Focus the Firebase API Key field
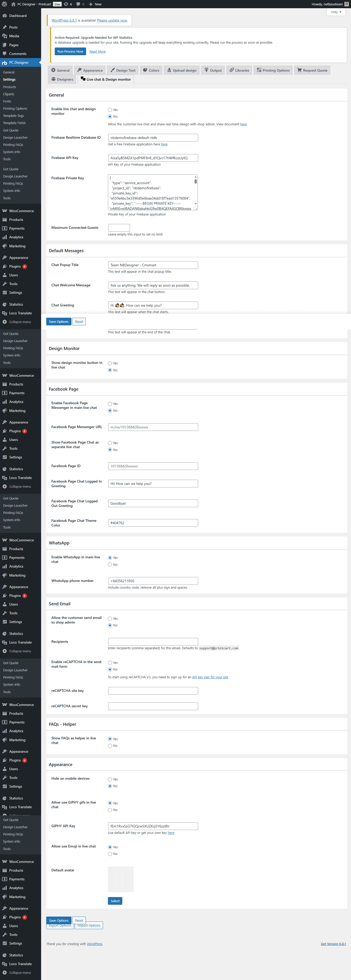 (x=153, y=158)
